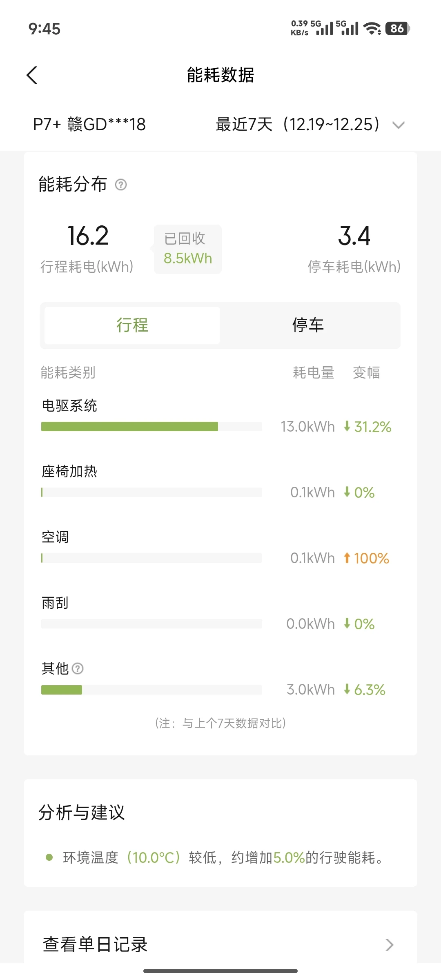Tap the 其他 energy usage bar
The height and width of the screenshot is (980, 441).
[62, 690]
